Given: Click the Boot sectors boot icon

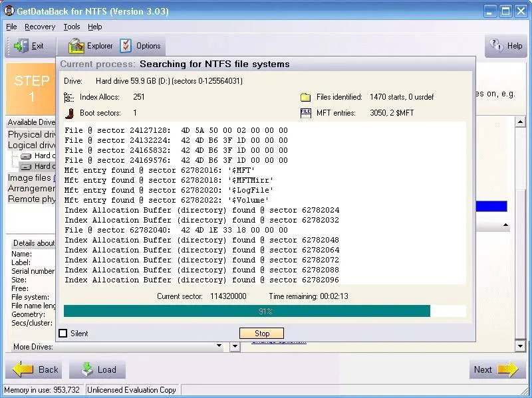Looking at the screenshot, I should 69,113.
